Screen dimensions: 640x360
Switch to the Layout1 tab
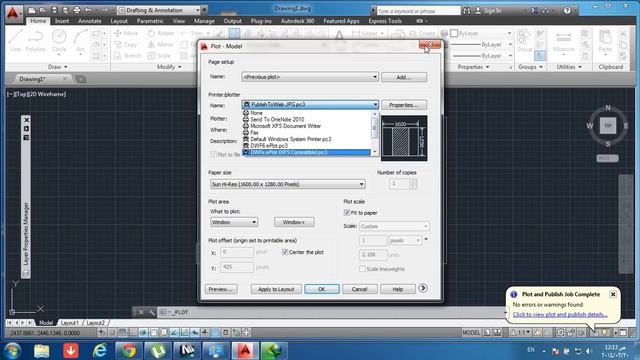coord(69,322)
